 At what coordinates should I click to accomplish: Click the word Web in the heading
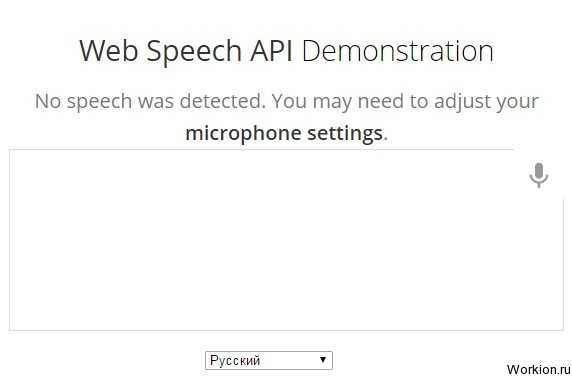[x=109, y=51]
